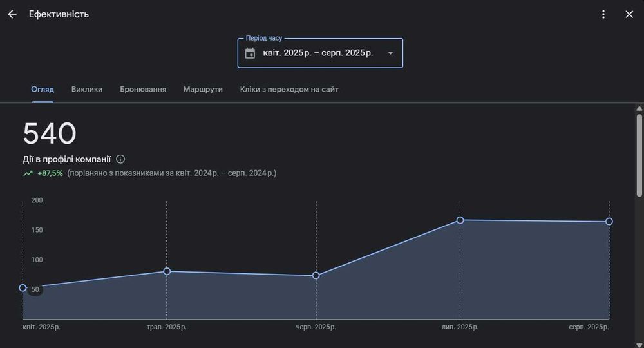Click the axis label серп. 2025р.
The height and width of the screenshot is (348, 644).
(x=589, y=327)
